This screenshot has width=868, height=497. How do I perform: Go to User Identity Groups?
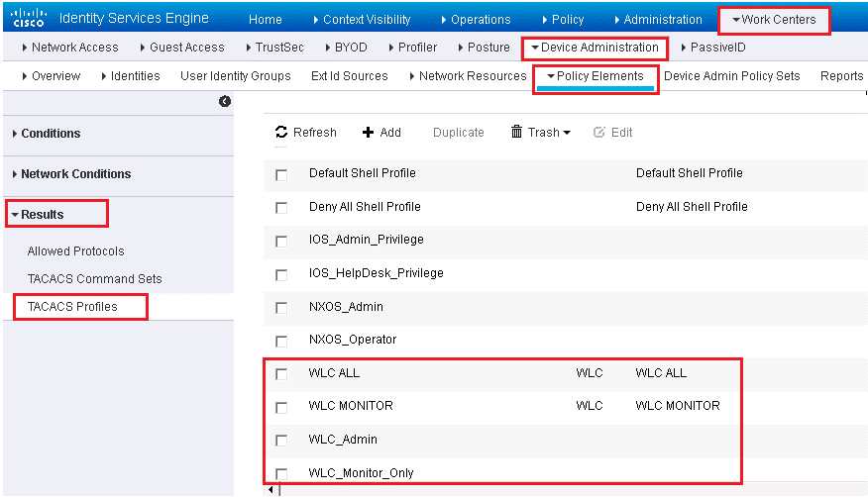point(235,76)
